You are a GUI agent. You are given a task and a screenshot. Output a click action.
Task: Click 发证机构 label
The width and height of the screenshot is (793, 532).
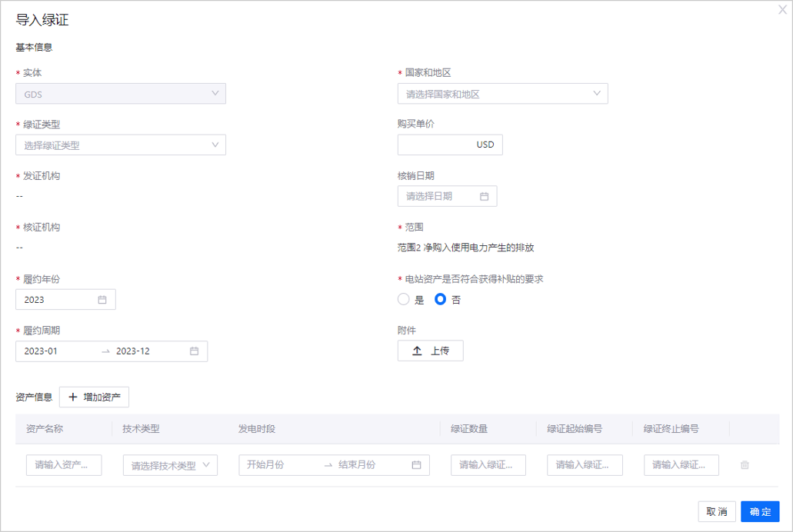coord(42,176)
